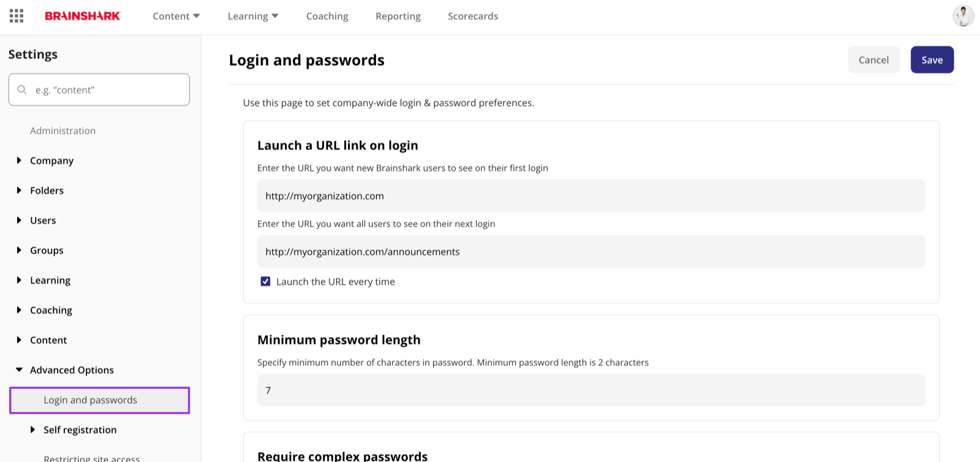980x462 pixels.
Task: Click the Self registration label
Action: click(x=80, y=430)
